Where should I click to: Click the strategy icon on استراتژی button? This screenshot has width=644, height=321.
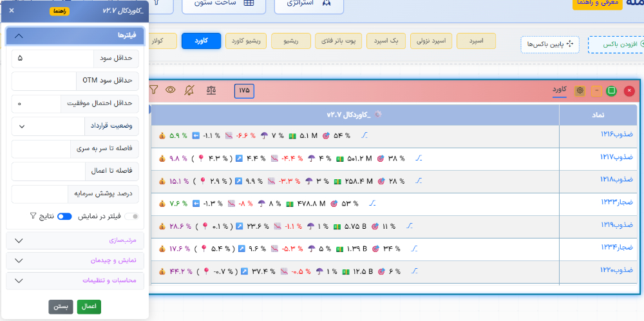pos(327,3)
